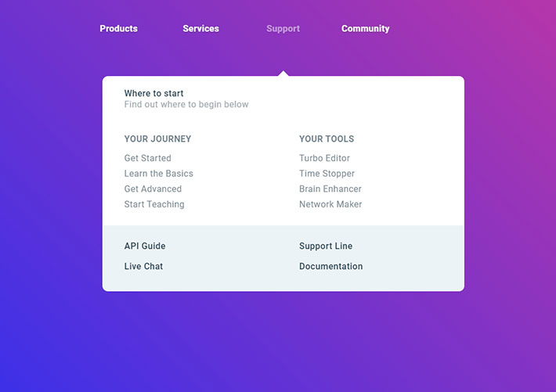Select Network Maker tool
Image resolution: width=556 pixels, height=392 pixels.
click(x=330, y=204)
